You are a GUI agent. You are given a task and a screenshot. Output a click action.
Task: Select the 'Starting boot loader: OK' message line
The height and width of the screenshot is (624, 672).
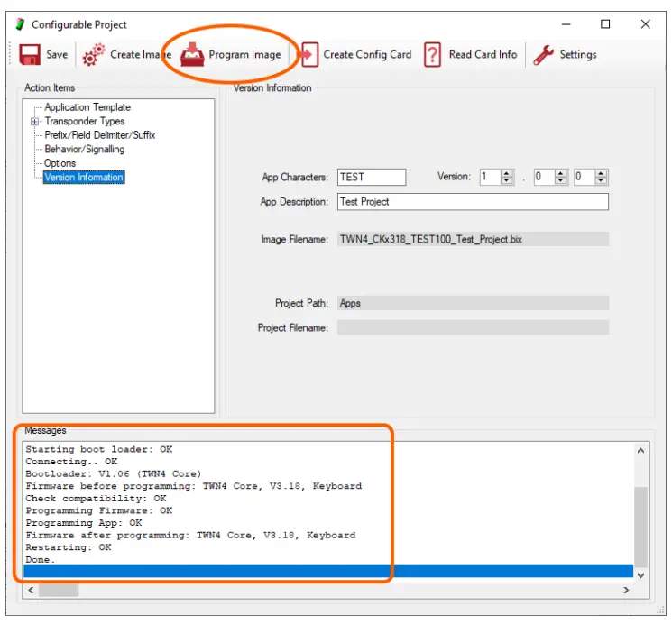[x=99, y=449]
